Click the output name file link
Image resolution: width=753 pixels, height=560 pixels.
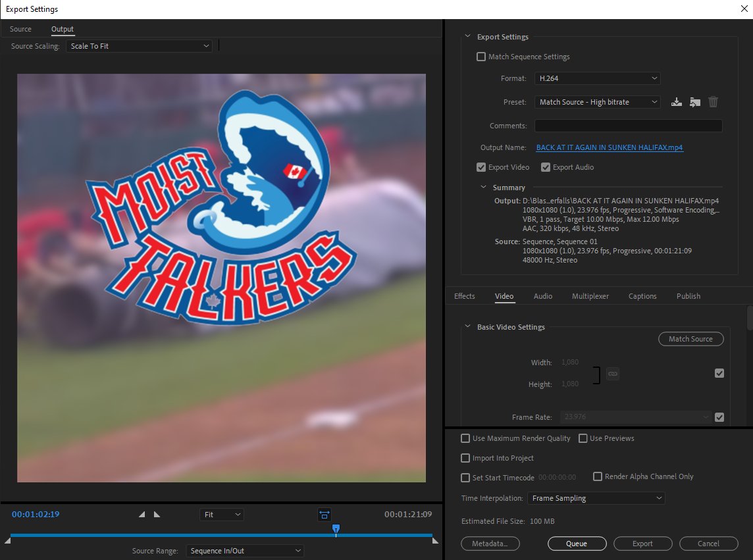point(610,147)
